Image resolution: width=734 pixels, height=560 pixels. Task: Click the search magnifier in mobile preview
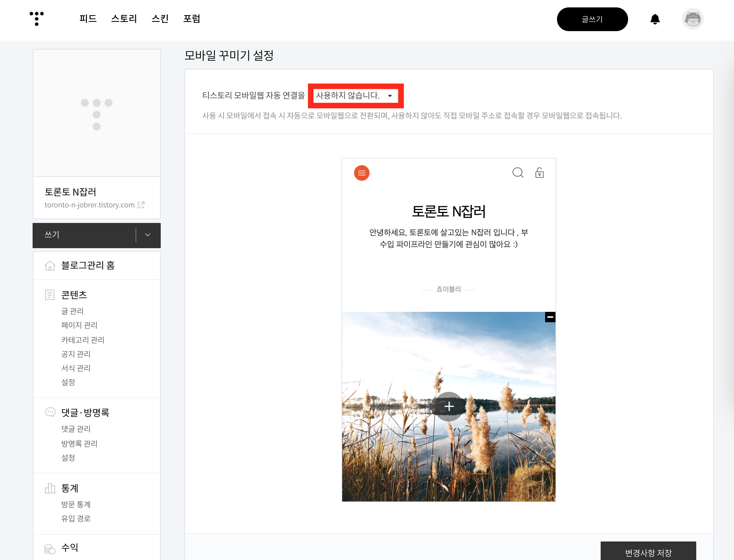518,173
